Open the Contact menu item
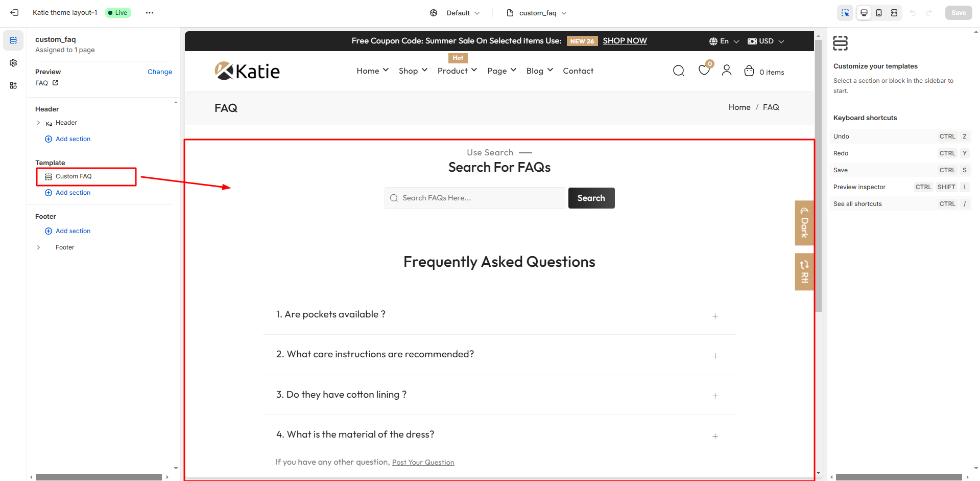The image size is (980, 481). [x=578, y=71]
